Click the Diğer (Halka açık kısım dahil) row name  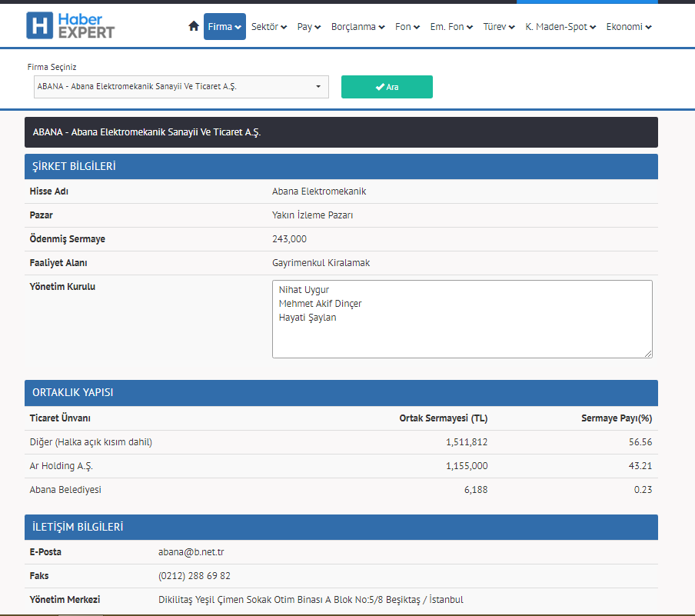(91, 442)
